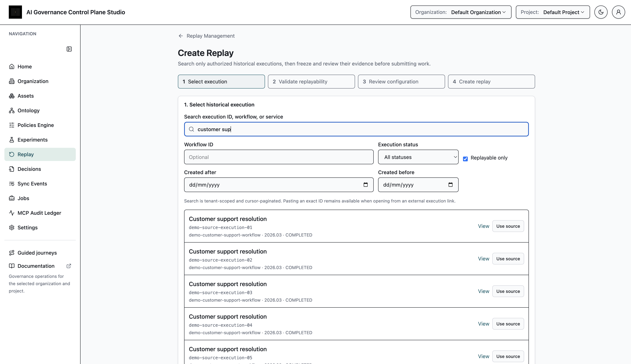Click the Ontology hierarchy icon
The width and height of the screenshot is (631, 364).
point(12,110)
